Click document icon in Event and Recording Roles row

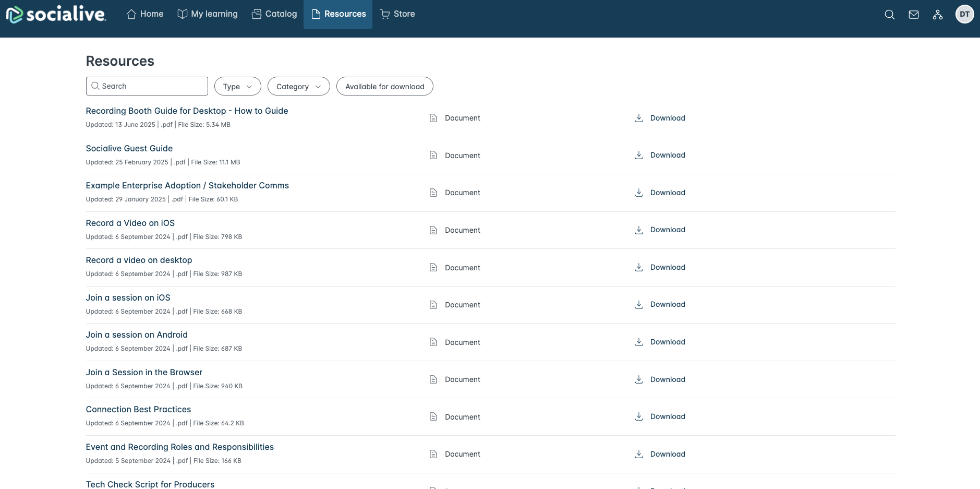(433, 454)
